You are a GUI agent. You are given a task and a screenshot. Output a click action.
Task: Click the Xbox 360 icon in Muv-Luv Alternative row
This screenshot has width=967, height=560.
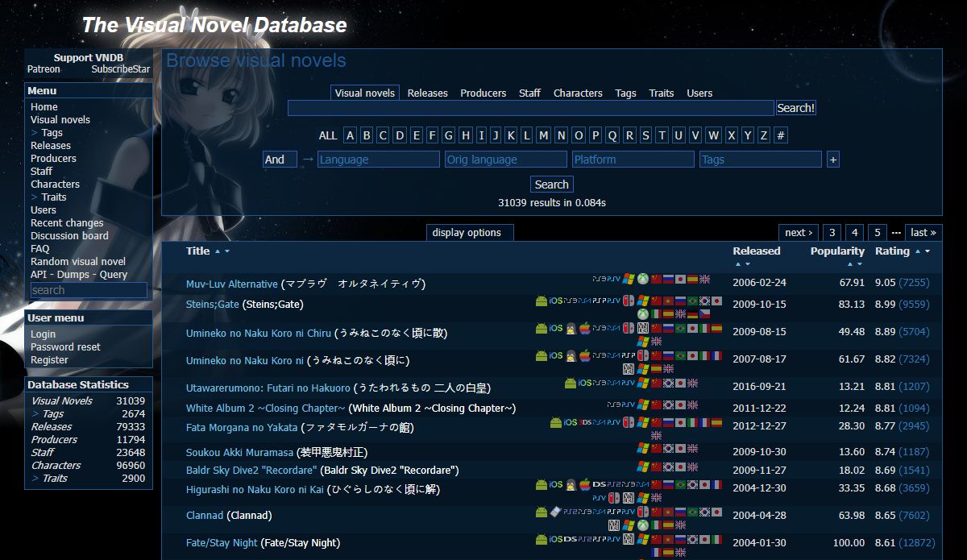(643, 279)
